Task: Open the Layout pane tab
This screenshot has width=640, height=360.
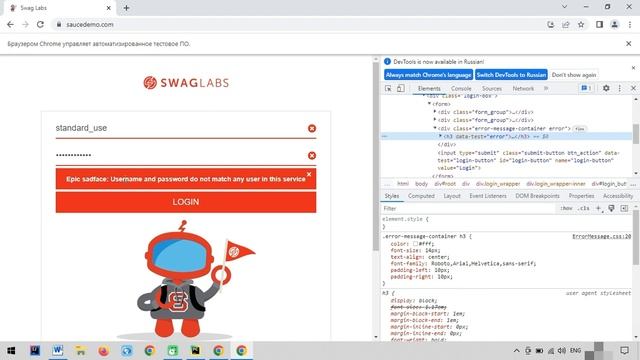Action: (452, 196)
